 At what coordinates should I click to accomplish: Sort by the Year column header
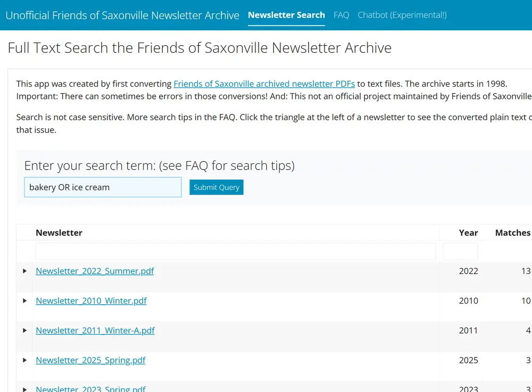(468, 232)
